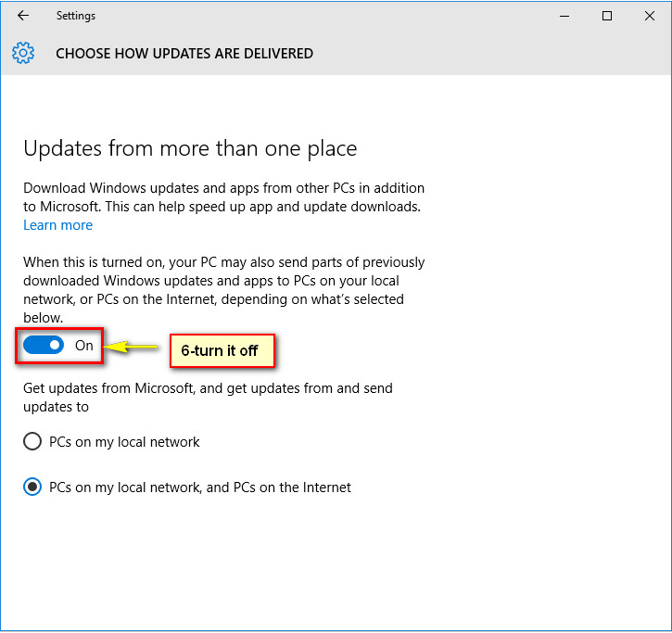Click the 'Get updates from Microsoft' text

[x=208, y=397]
